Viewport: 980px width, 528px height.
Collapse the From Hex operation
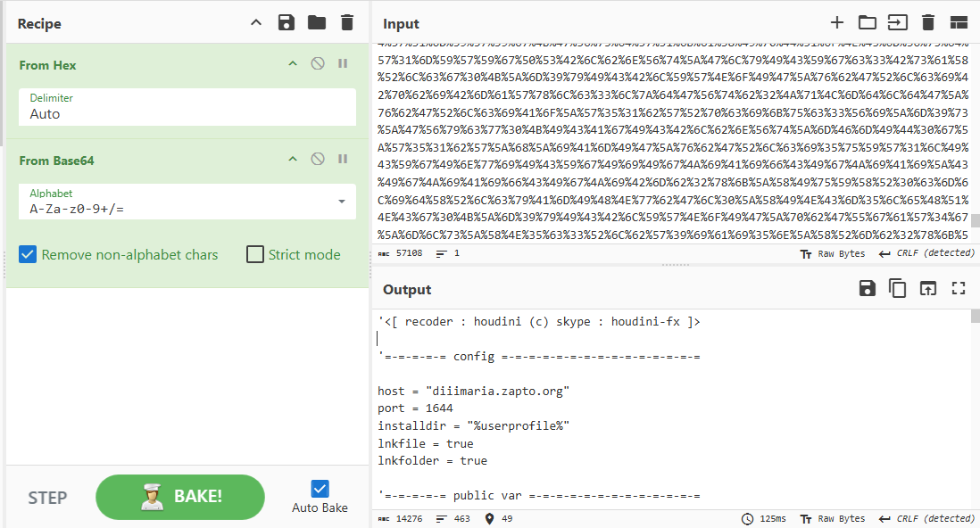(x=292, y=63)
